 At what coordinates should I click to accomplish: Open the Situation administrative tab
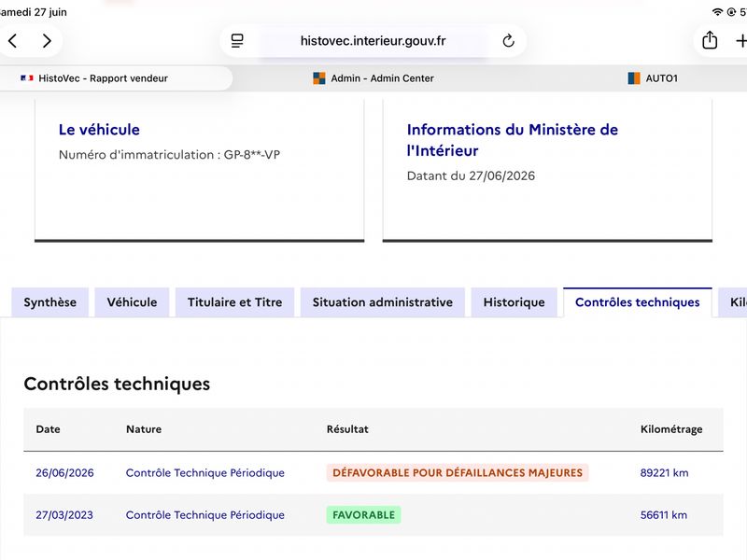pos(383,302)
